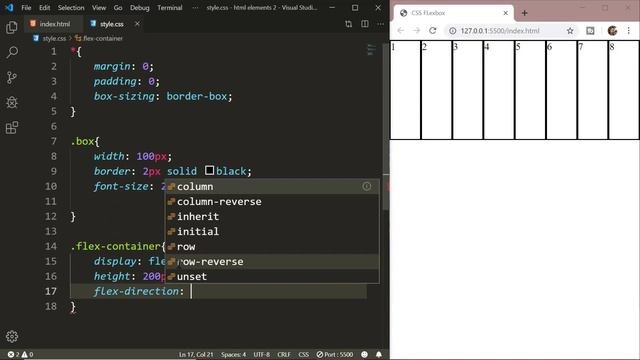Screen dimensions: 640x360
Task: Split the editor with split icon
Action: (364, 24)
